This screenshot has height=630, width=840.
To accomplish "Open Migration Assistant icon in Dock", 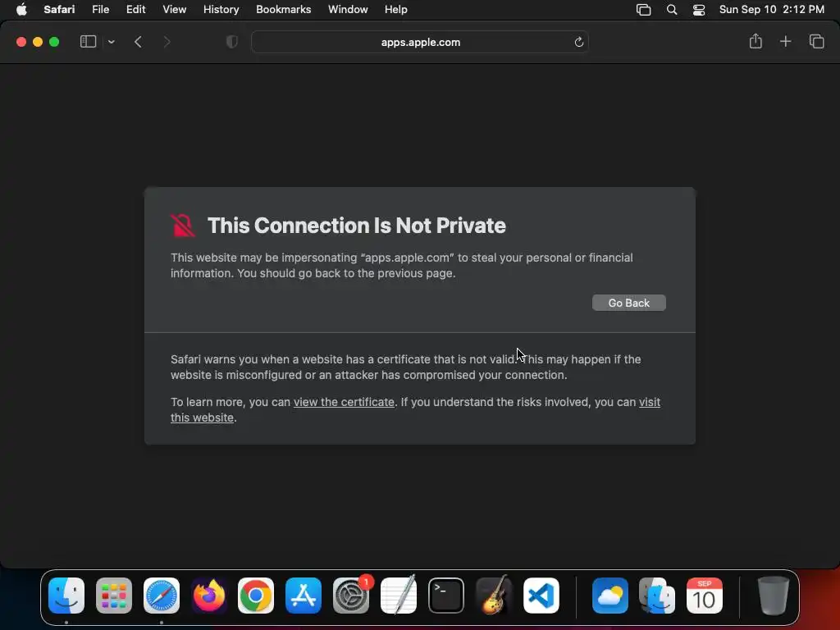I will click(x=657, y=596).
